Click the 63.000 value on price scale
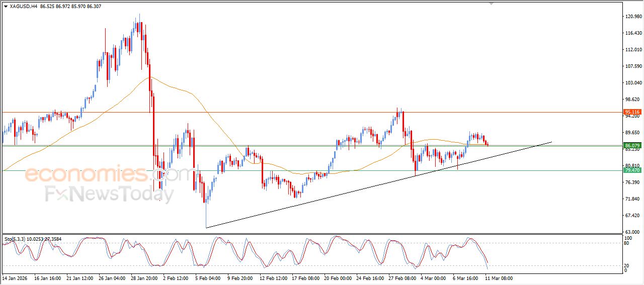Screen dimensions: 644x285 click(632, 232)
